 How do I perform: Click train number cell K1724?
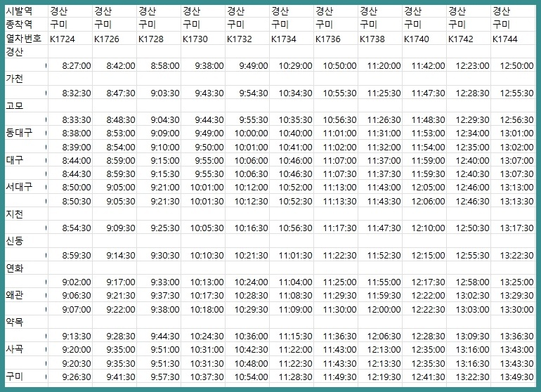tap(70, 39)
